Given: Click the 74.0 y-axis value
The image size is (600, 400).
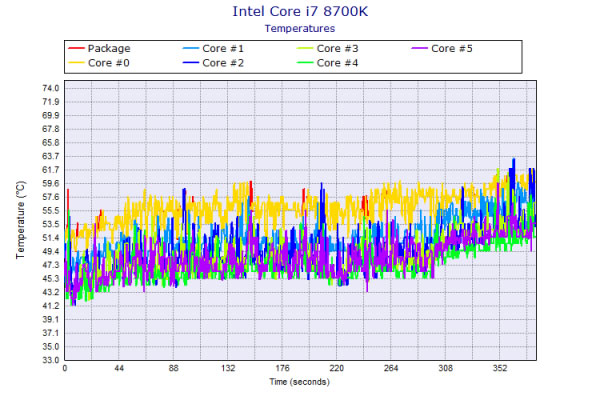Looking at the screenshot, I should pyautogui.click(x=51, y=88).
